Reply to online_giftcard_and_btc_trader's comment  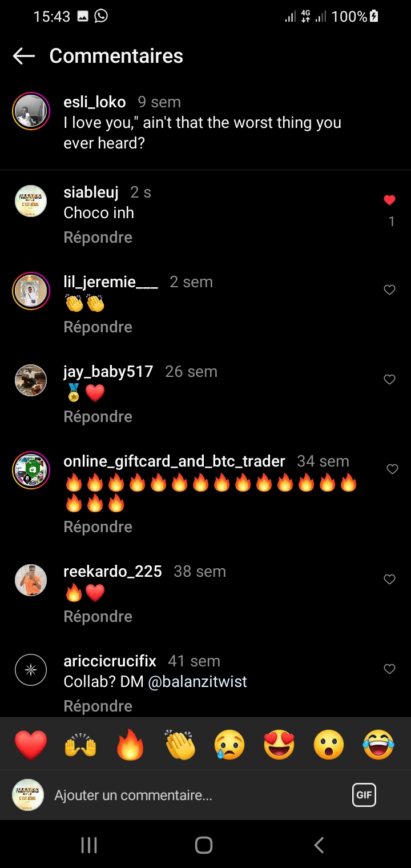(x=98, y=527)
